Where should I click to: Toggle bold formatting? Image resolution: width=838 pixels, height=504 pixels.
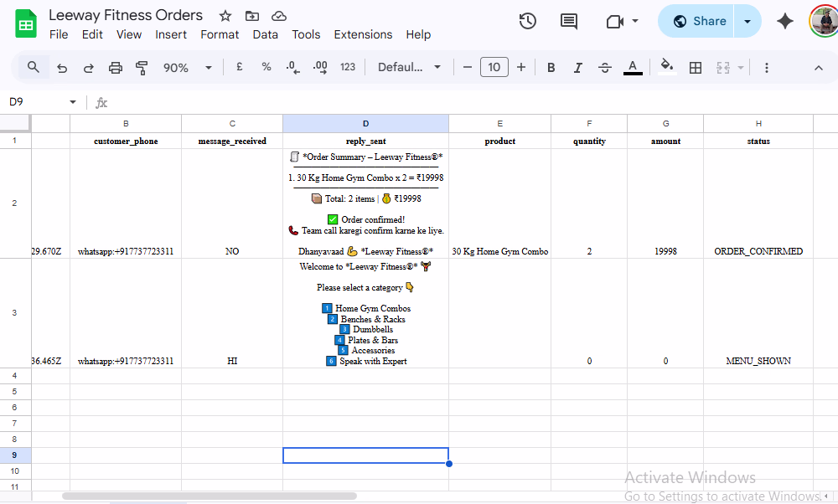(551, 67)
